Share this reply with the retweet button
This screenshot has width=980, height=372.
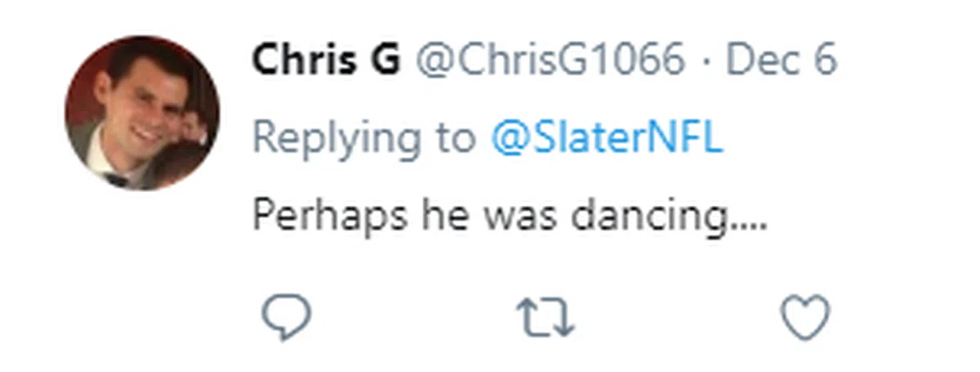click(x=546, y=317)
